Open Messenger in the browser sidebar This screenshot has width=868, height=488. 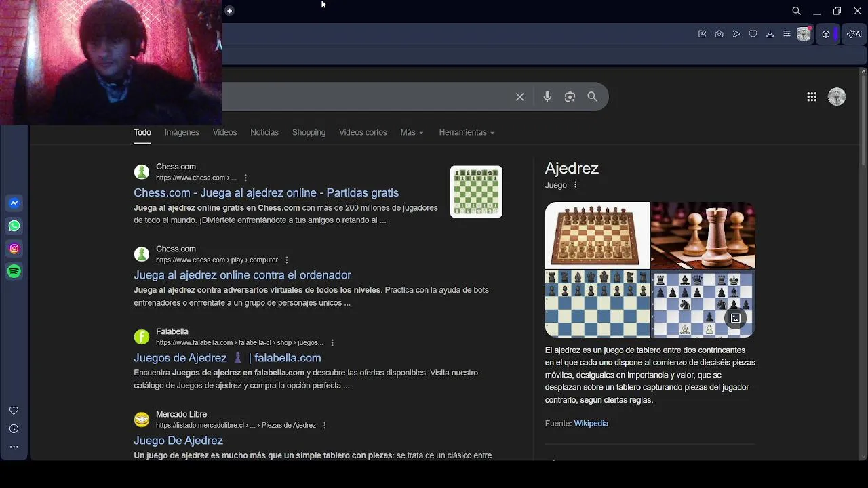pyautogui.click(x=14, y=203)
